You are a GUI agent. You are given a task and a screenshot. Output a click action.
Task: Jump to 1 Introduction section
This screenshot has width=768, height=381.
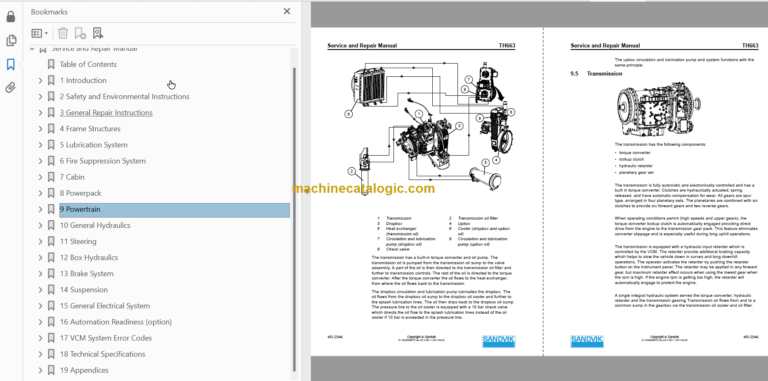(x=83, y=80)
